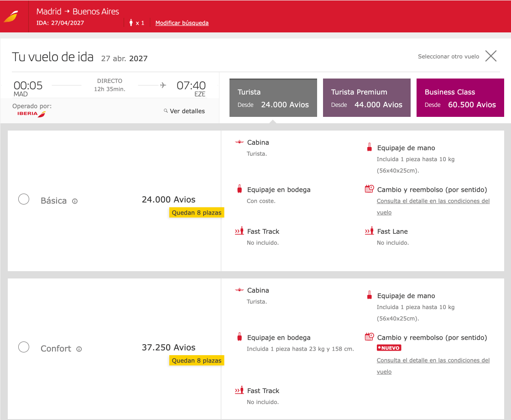This screenshot has width=511, height=420.
Task: Click the Cabina plane icon in Básica
Action: 239,142
